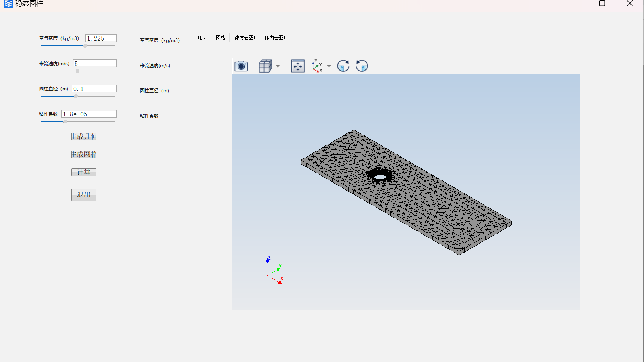Click the app icon in the title bar
The image size is (644, 362).
pyautogui.click(x=8, y=3)
